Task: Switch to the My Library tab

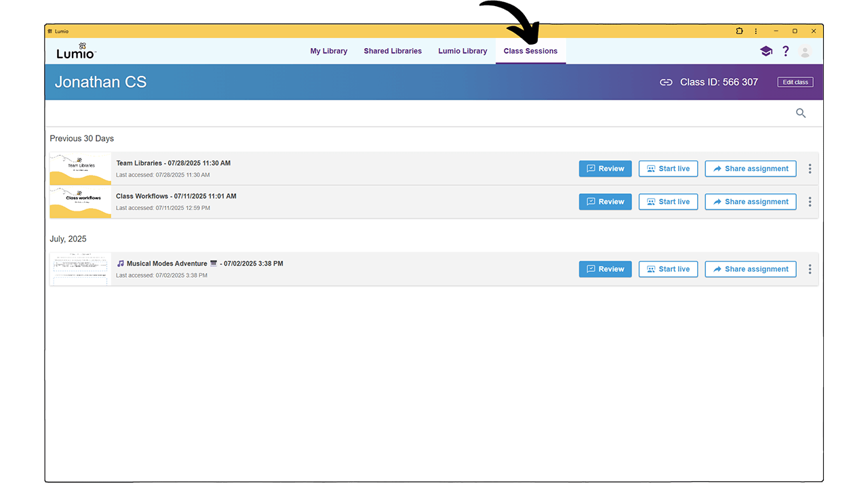Action: coord(328,51)
